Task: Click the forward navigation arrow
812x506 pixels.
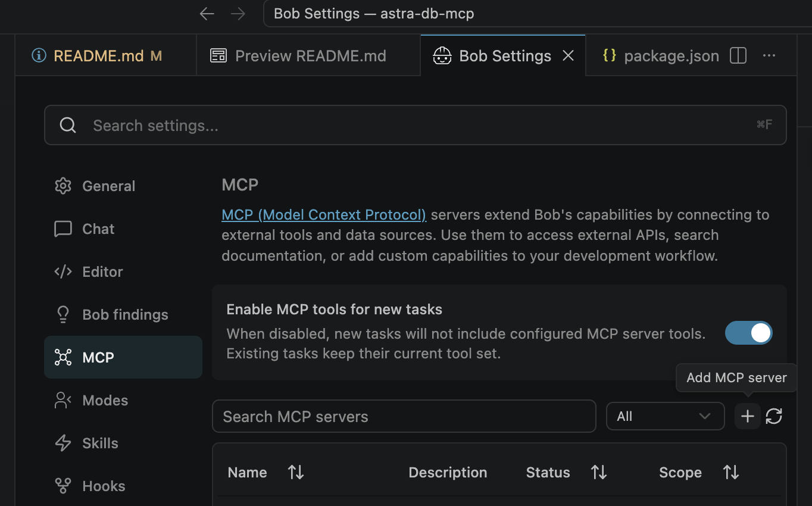Action: point(238,14)
